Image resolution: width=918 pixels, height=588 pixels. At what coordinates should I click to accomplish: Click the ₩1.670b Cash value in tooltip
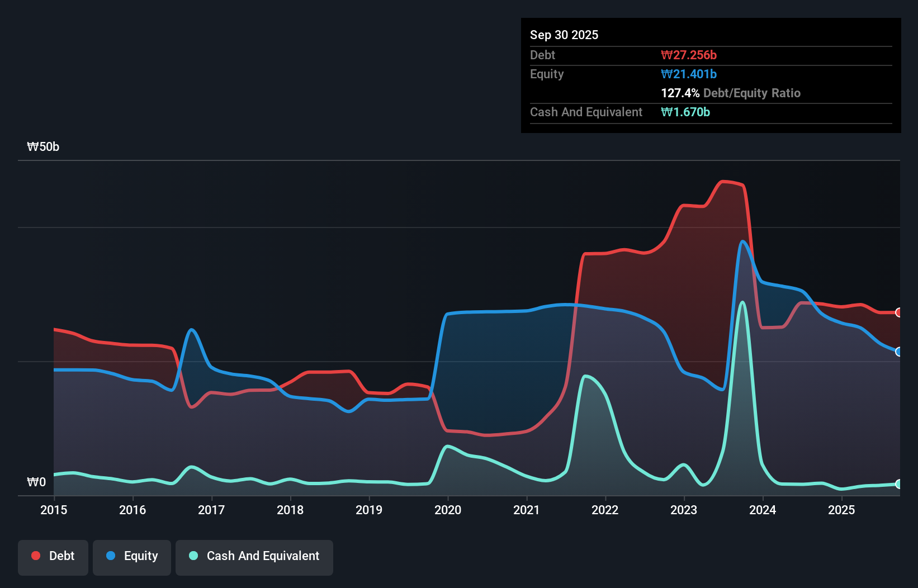(685, 112)
